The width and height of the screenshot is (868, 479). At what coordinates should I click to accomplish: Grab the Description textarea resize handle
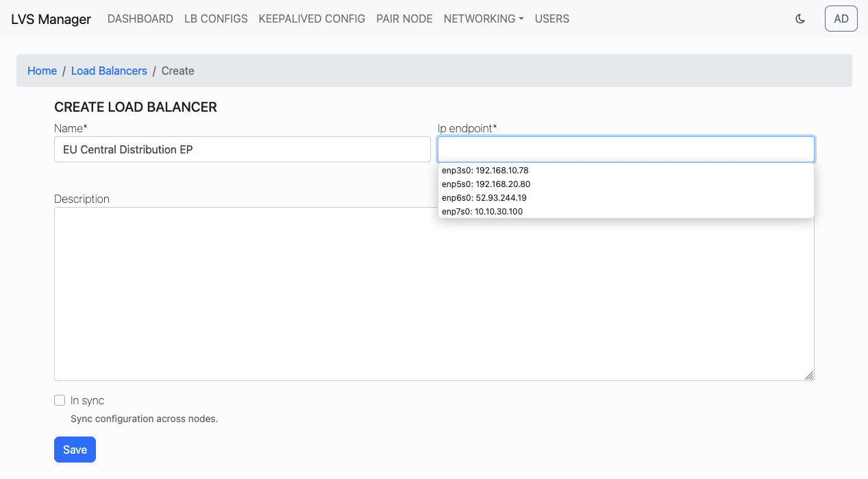pyautogui.click(x=809, y=376)
